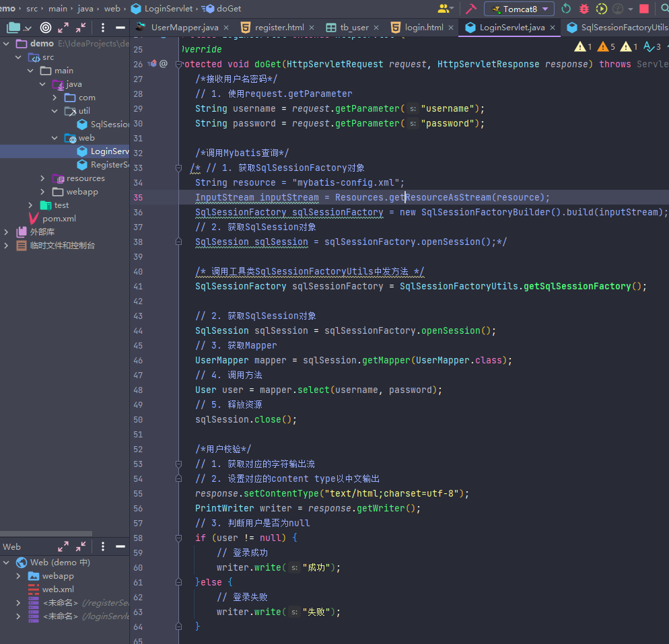The height and width of the screenshot is (644, 669).
Task: Expand the test folder
Action: click(x=30, y=205)
